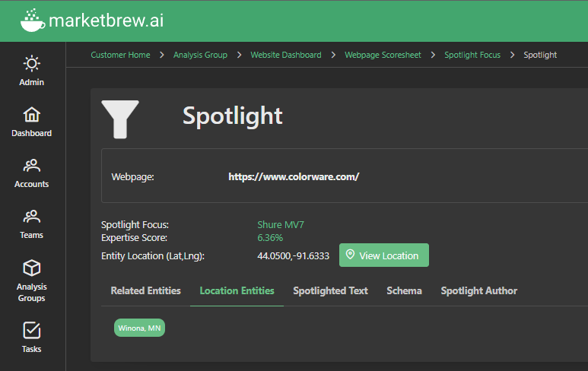This screenshot has height=371, width=588.
Task: Return to Webpage Scoresheet breadcrumb
Action: (x=383, y=55)
